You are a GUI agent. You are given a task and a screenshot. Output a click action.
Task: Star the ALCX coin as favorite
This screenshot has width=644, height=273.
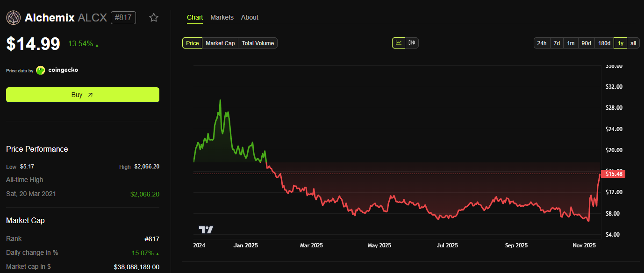coord(153,17)
